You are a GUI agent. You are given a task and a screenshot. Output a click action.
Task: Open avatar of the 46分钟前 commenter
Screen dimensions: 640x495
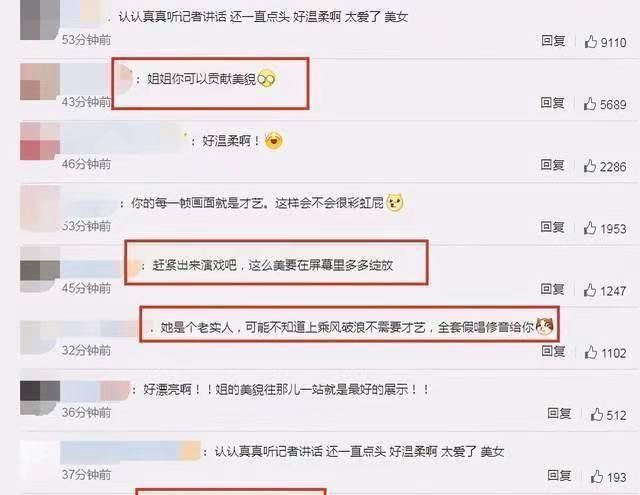[40, 142]
